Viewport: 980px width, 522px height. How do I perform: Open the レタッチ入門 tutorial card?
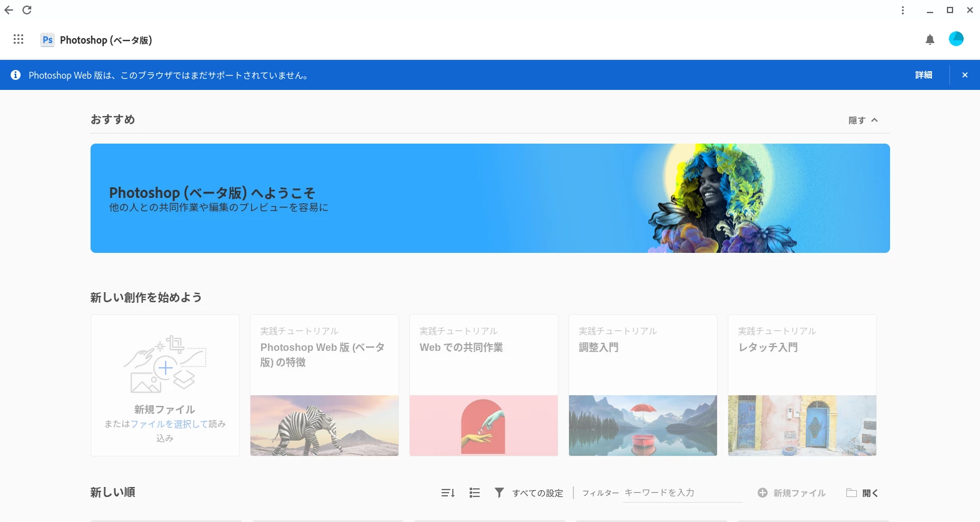click(x=802, y=385)
